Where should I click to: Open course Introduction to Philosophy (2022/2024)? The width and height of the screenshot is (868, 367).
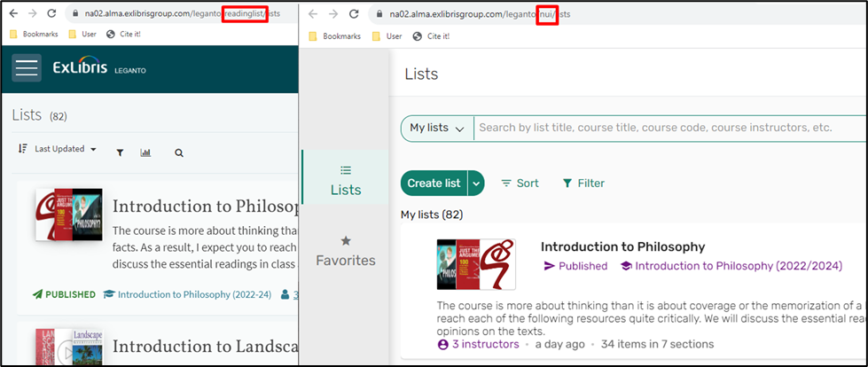(x=731, y=266)
